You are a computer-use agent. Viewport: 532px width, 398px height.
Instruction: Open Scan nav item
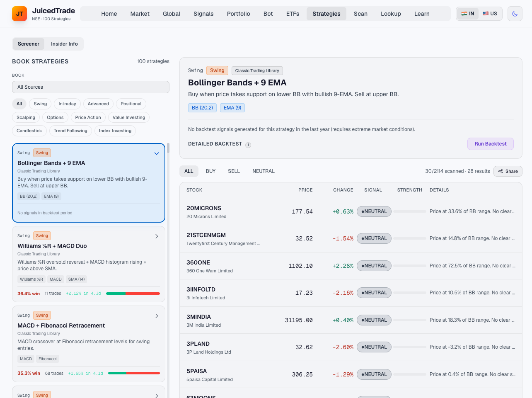pyautogui.click(x=360, y=14)
